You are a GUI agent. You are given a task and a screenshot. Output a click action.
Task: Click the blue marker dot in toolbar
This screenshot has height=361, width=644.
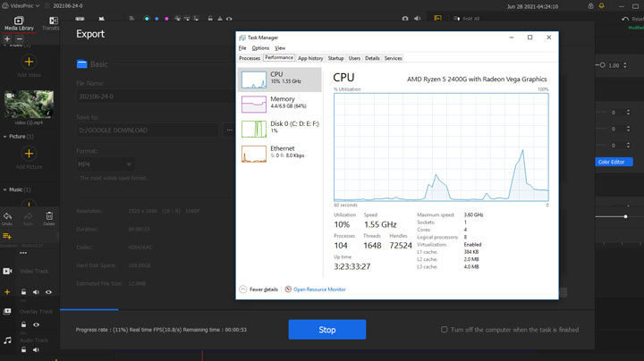pos(157,19)
